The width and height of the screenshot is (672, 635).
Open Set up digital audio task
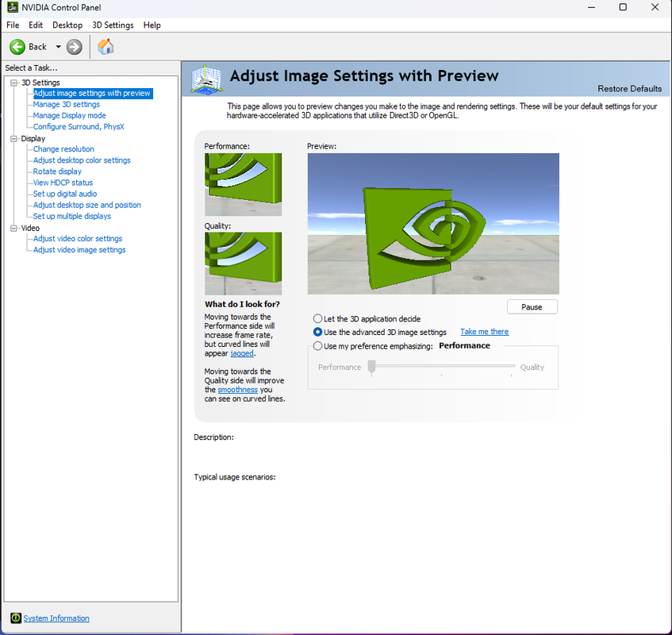(x=65, y=194)
